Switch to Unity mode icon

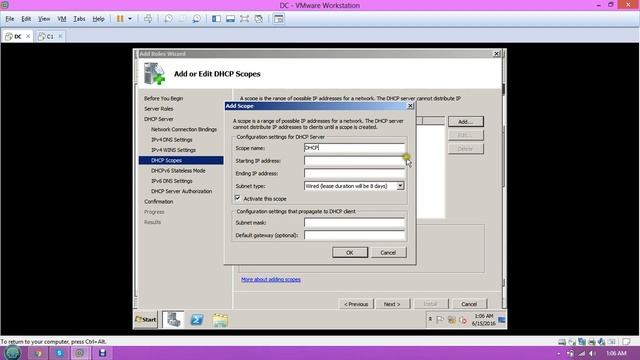pos(259,19)
